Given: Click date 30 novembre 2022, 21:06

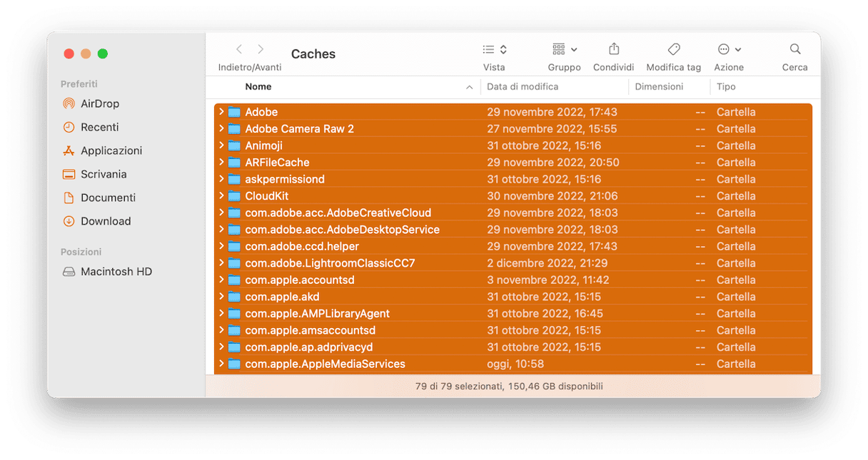Looking at the screenshot, I should pyautogui.click(x=552, y=196).
